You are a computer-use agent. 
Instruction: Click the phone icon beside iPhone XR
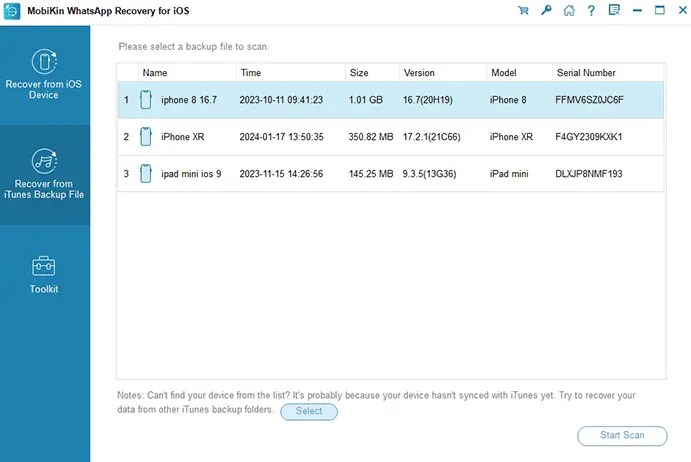pos(146,137)
